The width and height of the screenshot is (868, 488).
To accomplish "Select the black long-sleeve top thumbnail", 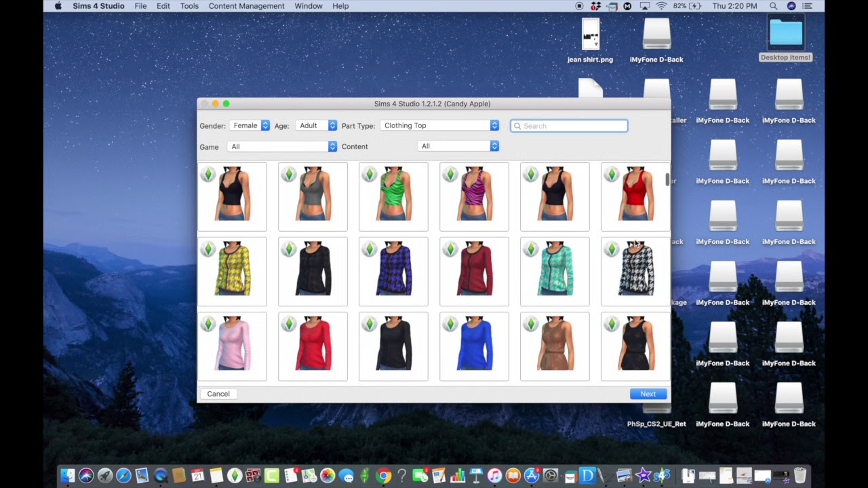I will [393, 346].
